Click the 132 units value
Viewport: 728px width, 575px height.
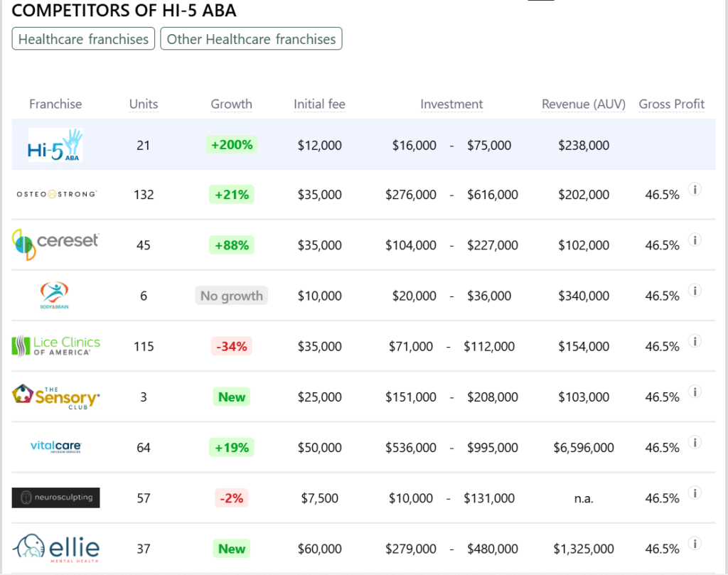click(144, 195)
